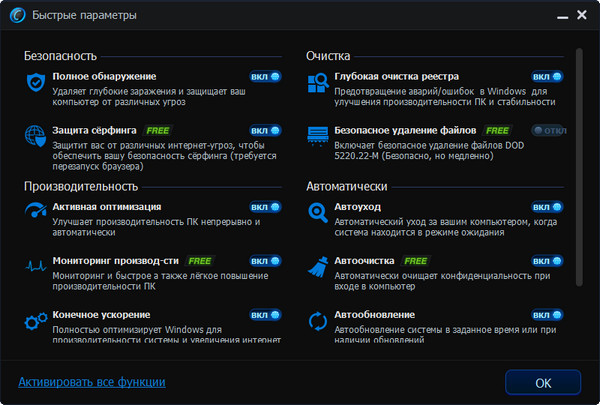Click the magnifier icon for Автоуход
The height and width of the screenshot is (405, 600).
[318, 212]
